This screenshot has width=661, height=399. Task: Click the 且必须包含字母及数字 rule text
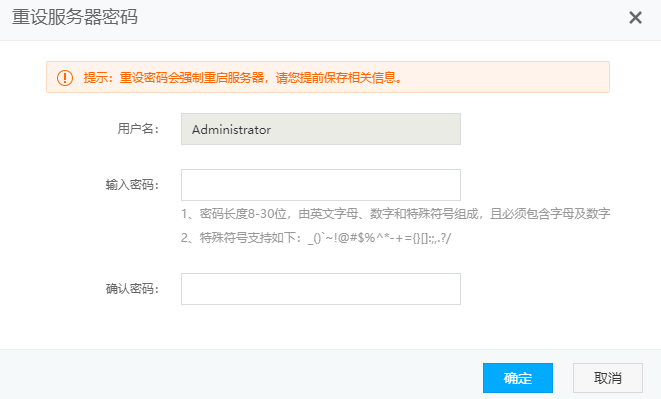550,214
